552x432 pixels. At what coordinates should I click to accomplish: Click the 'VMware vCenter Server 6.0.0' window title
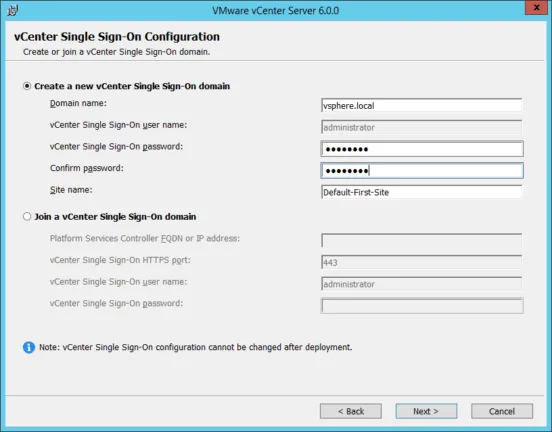pyautogui.click(x=276, y=11)
